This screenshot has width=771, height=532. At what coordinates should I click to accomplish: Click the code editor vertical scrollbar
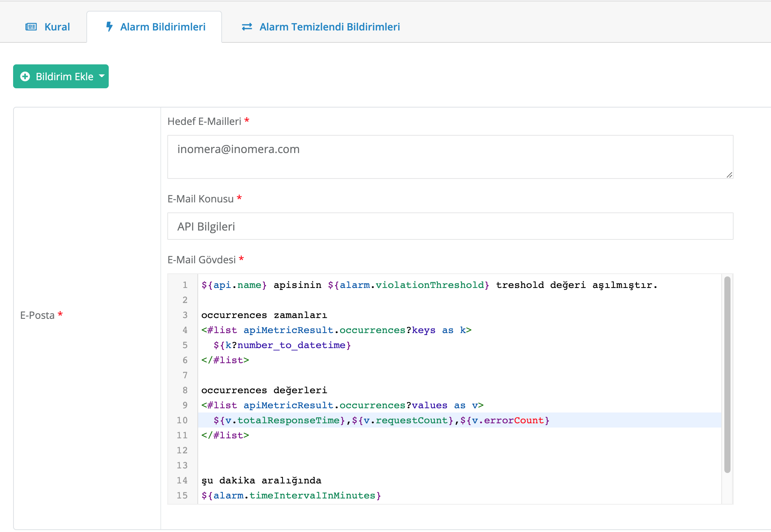click(x=727, y=374)
